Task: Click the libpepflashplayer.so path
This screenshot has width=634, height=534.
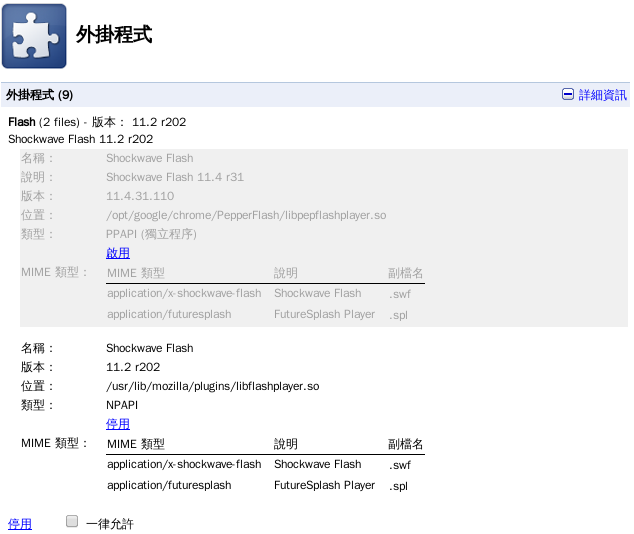Action: [246, 215]
